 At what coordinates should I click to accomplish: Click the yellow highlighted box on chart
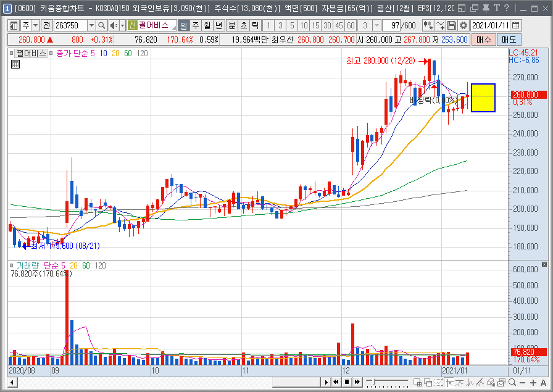click(483, 98)
